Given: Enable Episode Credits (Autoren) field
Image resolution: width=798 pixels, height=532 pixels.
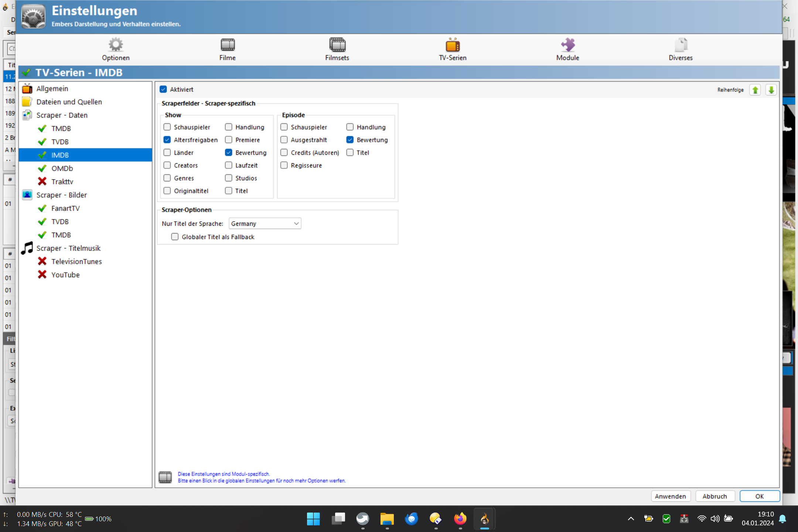Looking at the screenshot, I should coord(284,153).
